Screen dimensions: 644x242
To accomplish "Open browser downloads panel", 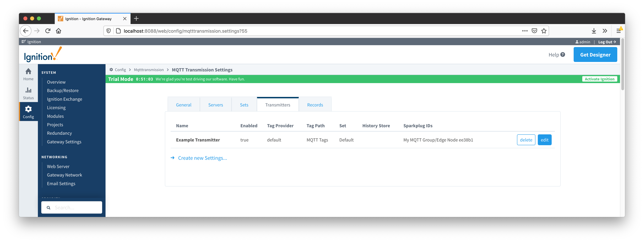I will click(x=594, y=31).
